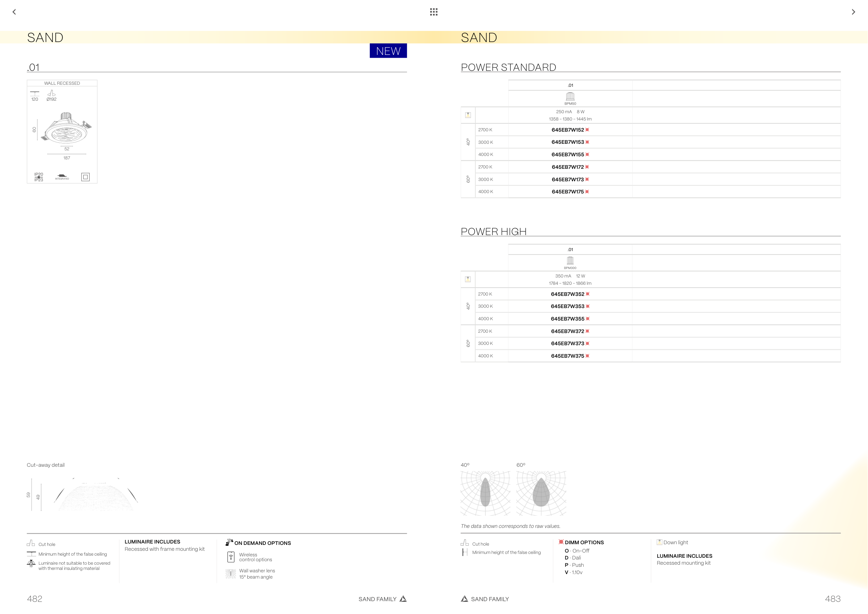Click the blue NEW badge
This screenshot has width=868, height=614.
pyautogui.click(x=388, y=51)
